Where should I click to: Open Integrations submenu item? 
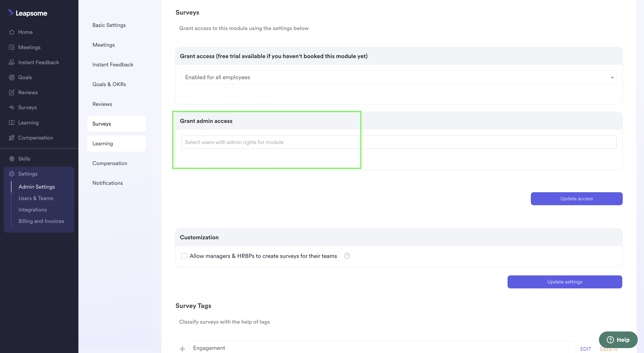point(33,210)
